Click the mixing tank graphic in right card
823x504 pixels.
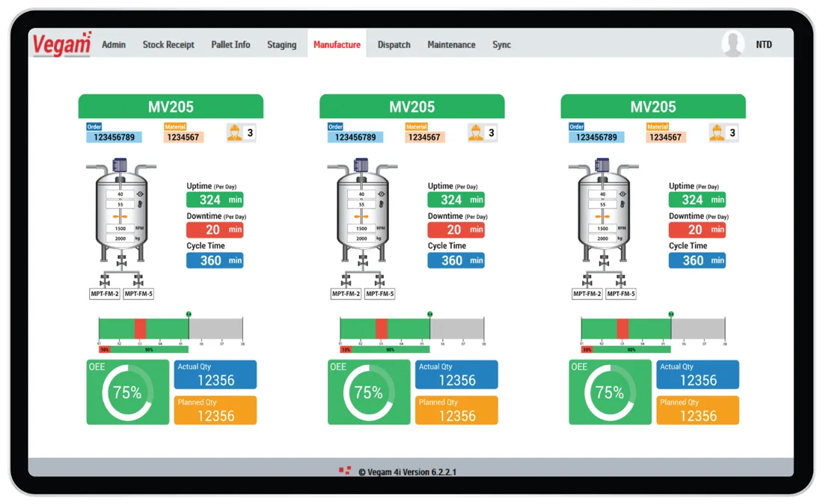(604, 210)
